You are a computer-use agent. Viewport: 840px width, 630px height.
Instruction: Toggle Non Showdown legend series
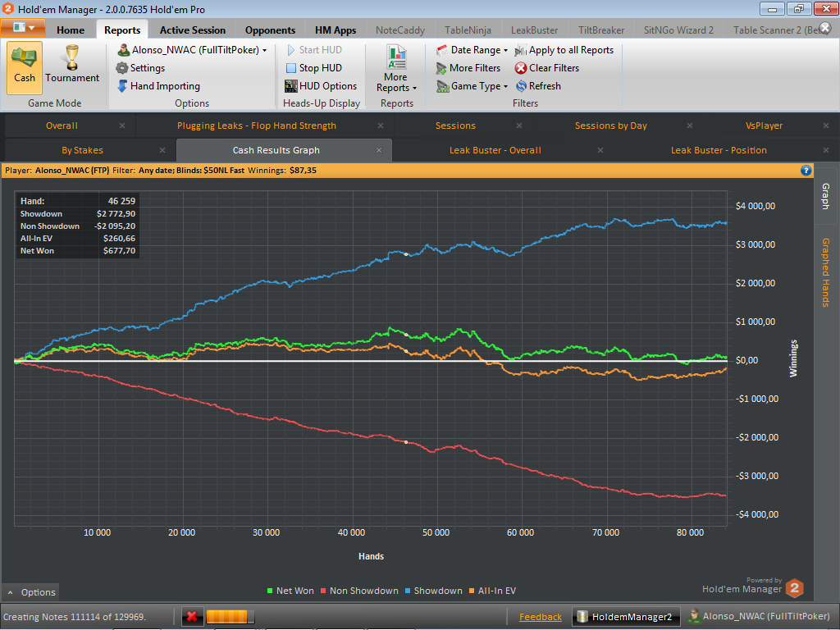click(x=359, y=591)
